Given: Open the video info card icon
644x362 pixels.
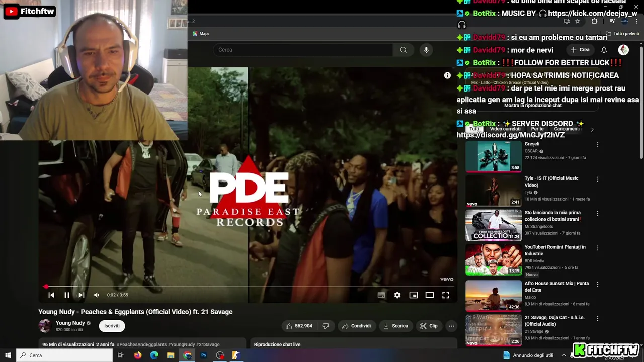Looking at the screenshot, I should pos(447,75).
